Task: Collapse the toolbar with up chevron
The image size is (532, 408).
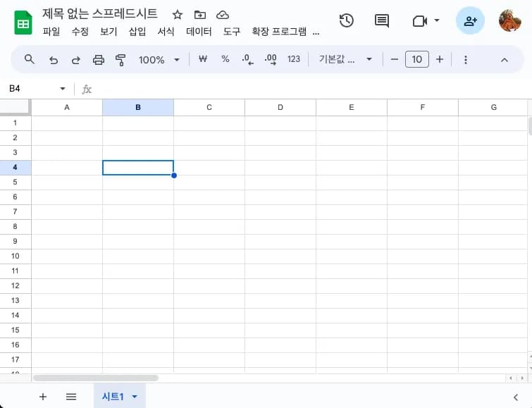Action: 505,60
